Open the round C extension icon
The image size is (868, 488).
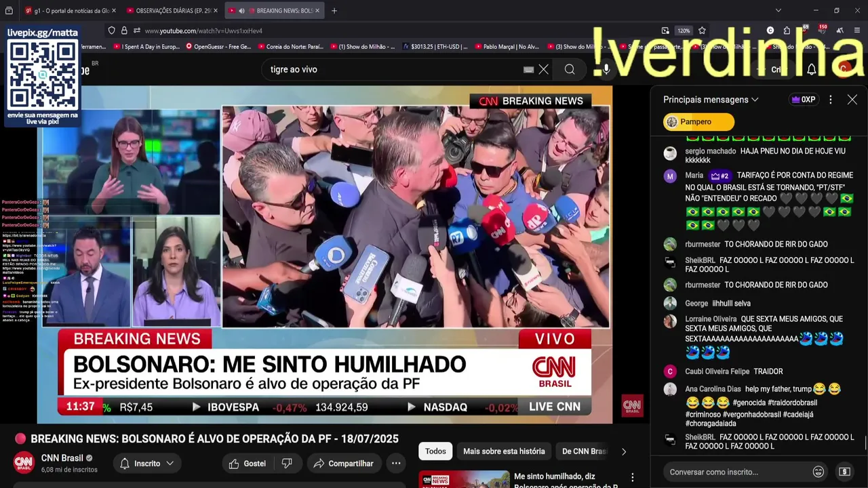770,30
